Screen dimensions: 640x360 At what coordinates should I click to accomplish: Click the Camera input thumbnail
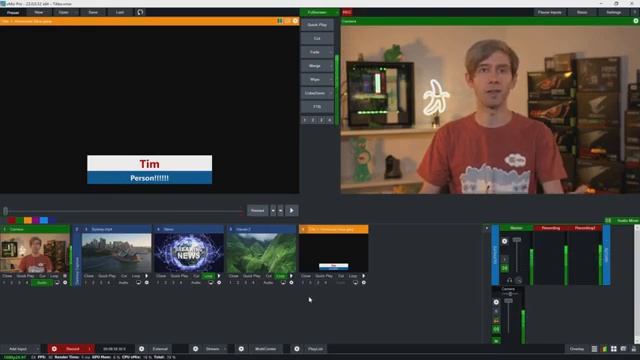tap(35, 253)
